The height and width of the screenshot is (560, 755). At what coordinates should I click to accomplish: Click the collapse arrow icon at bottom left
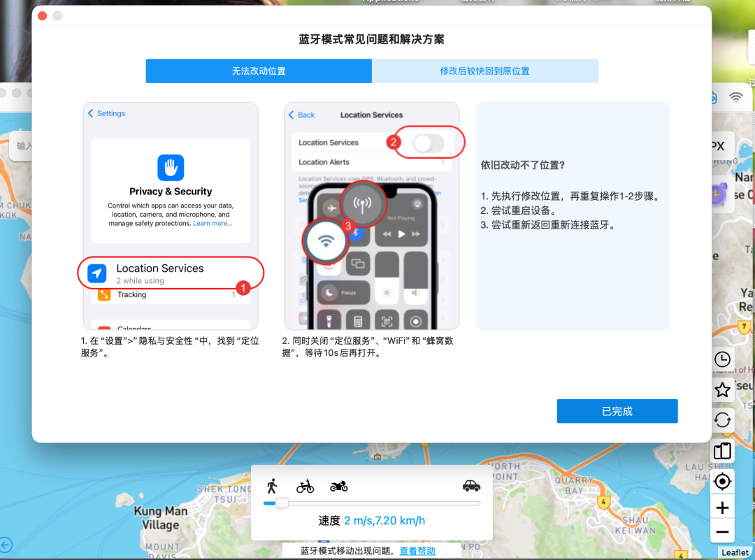click(x=6, y=545)
